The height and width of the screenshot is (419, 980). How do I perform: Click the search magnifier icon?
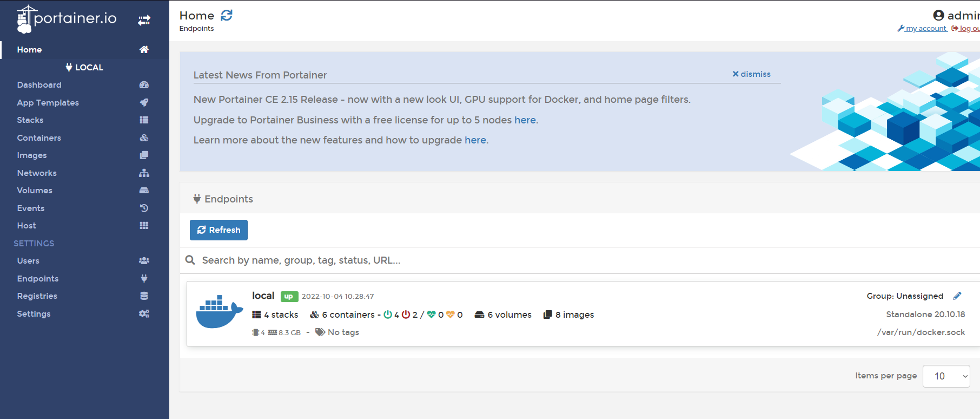[190, 260]
